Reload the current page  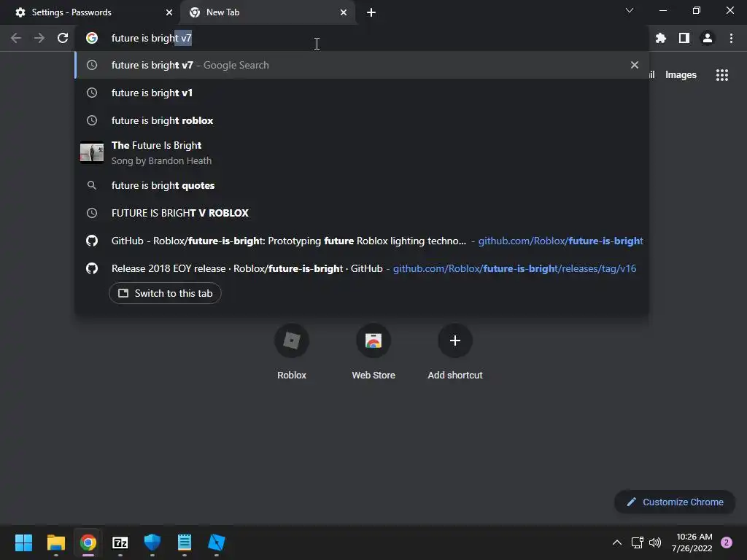(63, 38)
